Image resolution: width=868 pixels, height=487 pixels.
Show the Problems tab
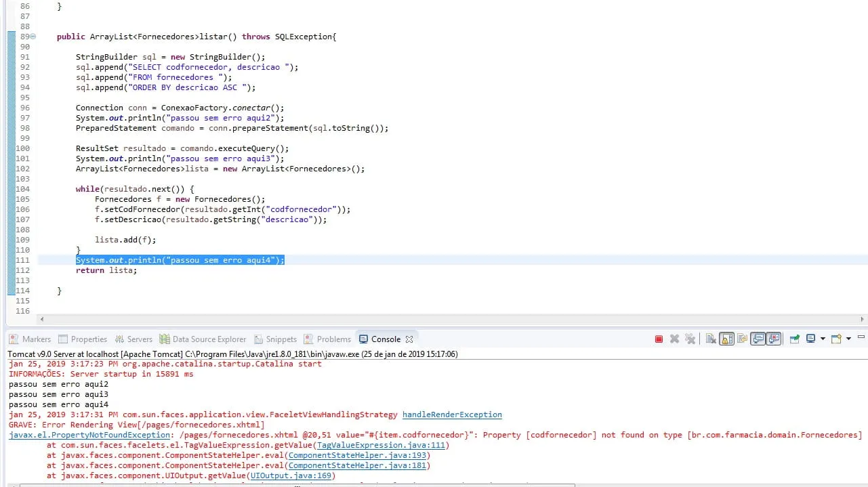coord(327,339)
